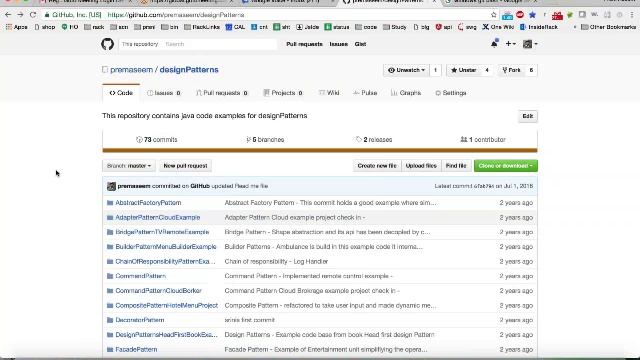
Task: Go back with browser back arrow
Action: [8, 15]
